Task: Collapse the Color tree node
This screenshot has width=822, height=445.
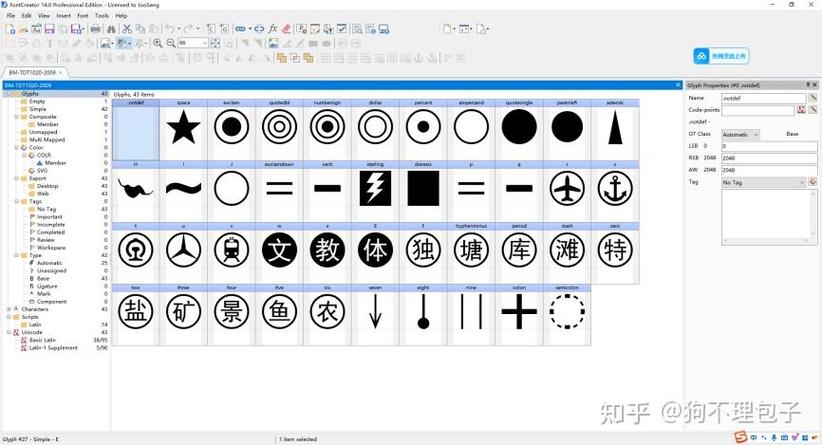Action: point(16,148)
